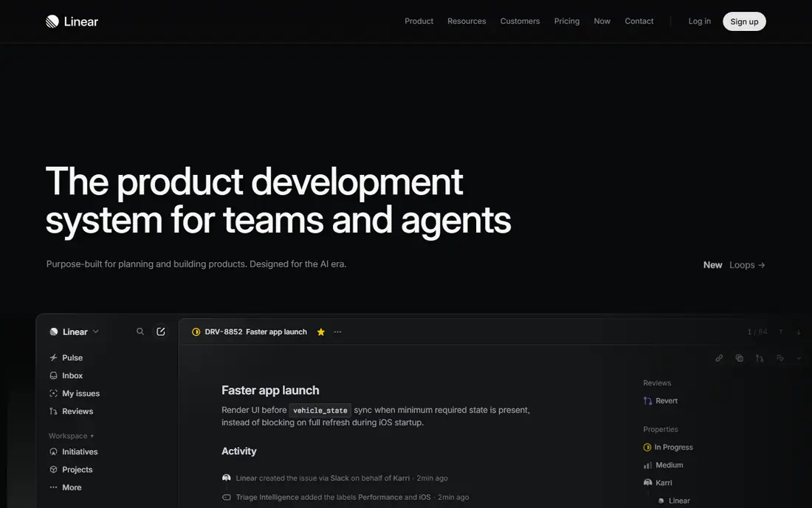Viewport: 812px width, 508px height.
Task: Click the Reviews label in the right panel
Action: pyautogui.click(x=657, y=383)
